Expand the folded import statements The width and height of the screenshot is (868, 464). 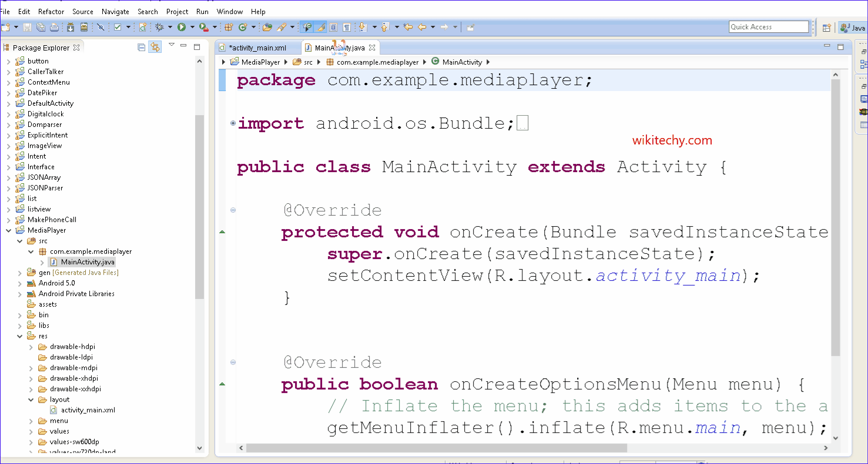click(x=233, y=123)
